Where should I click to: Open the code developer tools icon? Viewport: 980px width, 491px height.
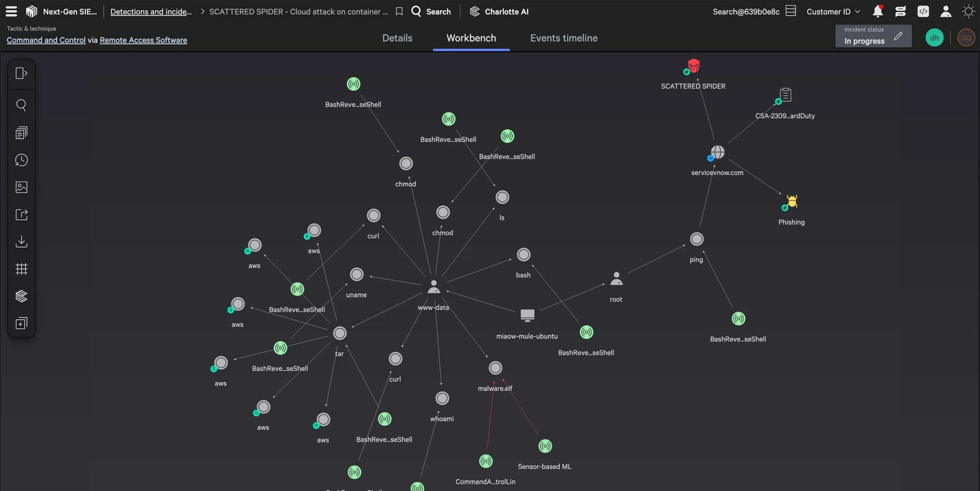[923, 11]
